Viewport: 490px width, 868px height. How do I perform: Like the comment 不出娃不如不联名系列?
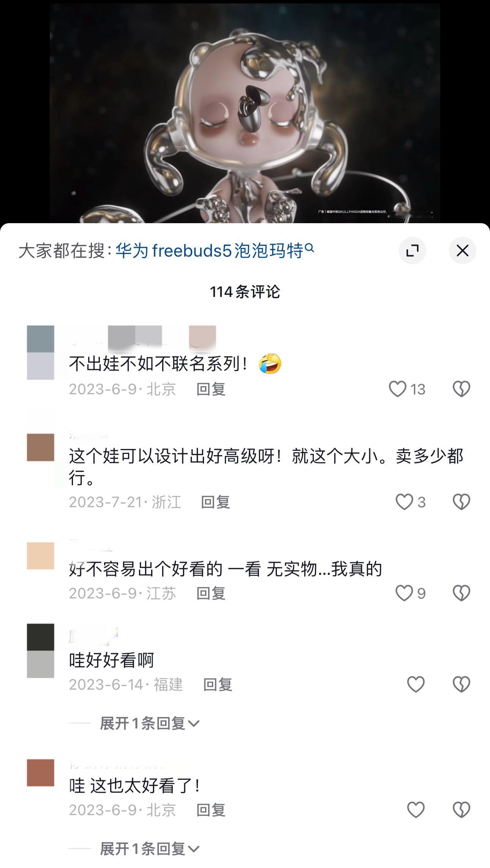tap(398, 389)
